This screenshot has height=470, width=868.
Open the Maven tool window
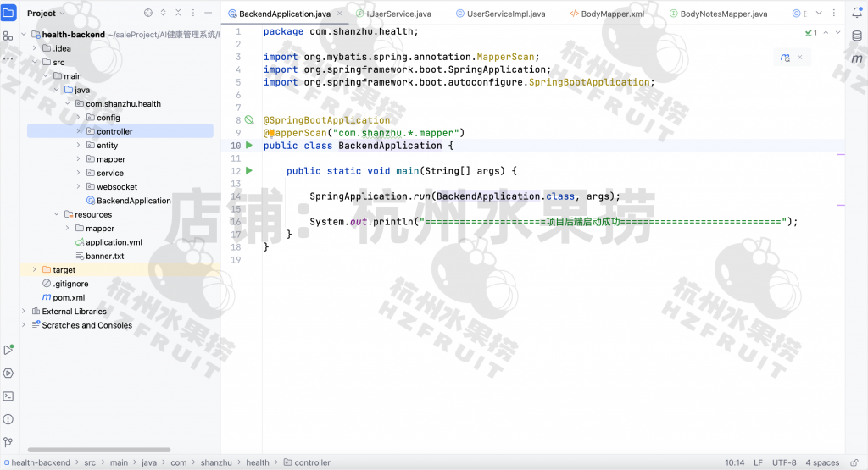click(x=856, y=57)
